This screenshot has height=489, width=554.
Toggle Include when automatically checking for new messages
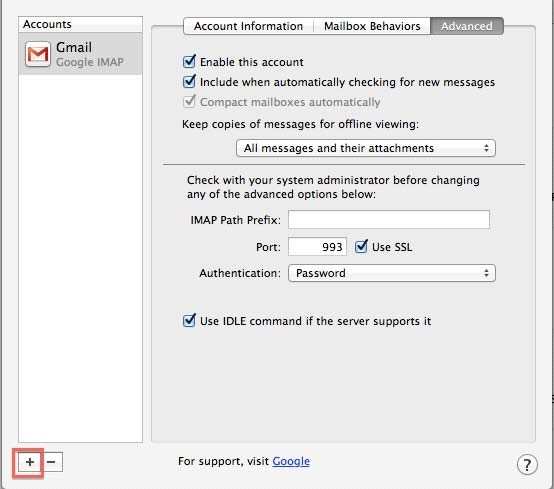pos(189,82)
